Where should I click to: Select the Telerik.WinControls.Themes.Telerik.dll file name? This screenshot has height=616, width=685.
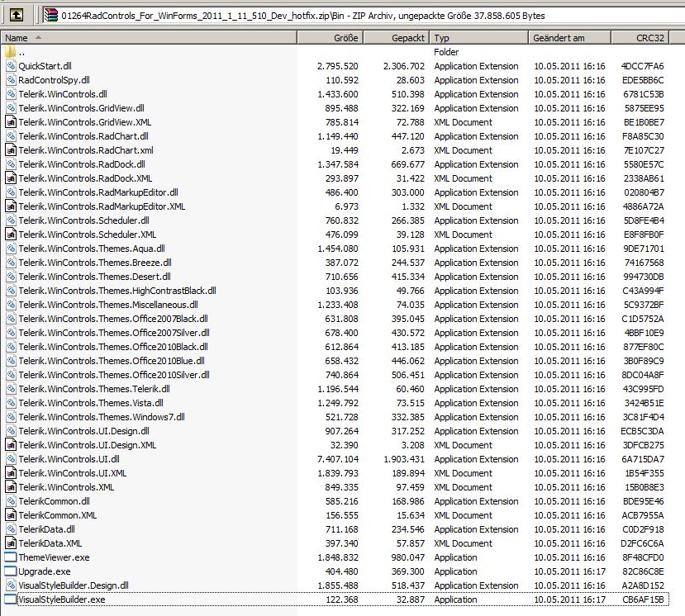(94, 389)
